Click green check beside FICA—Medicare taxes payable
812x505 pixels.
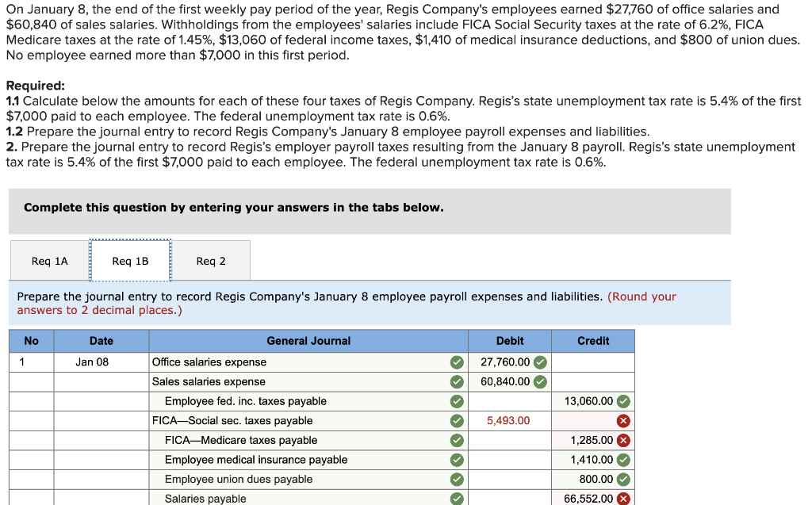457,440
